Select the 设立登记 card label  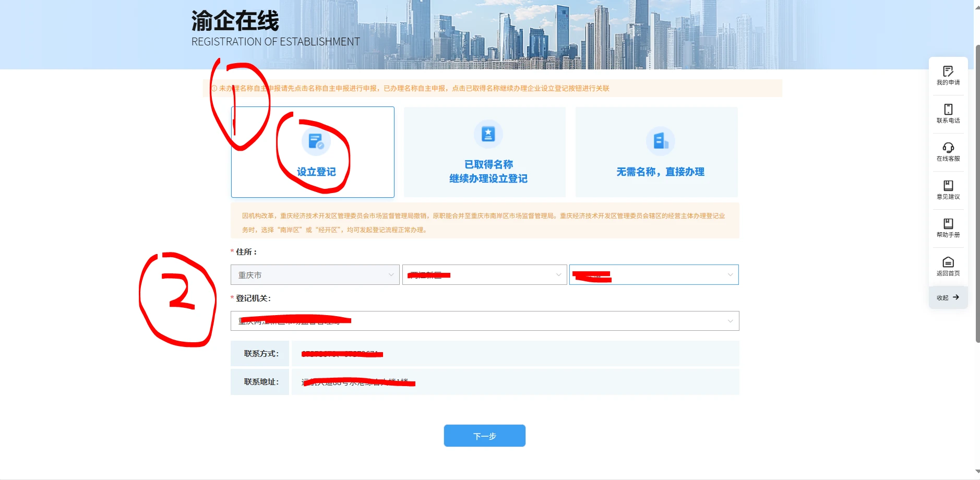tap(316, 172)
